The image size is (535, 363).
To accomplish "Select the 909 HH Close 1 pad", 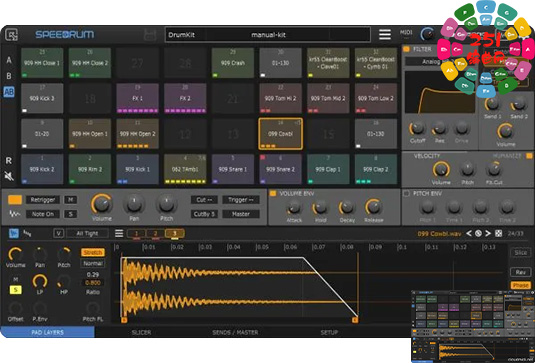I will (42, 63).
